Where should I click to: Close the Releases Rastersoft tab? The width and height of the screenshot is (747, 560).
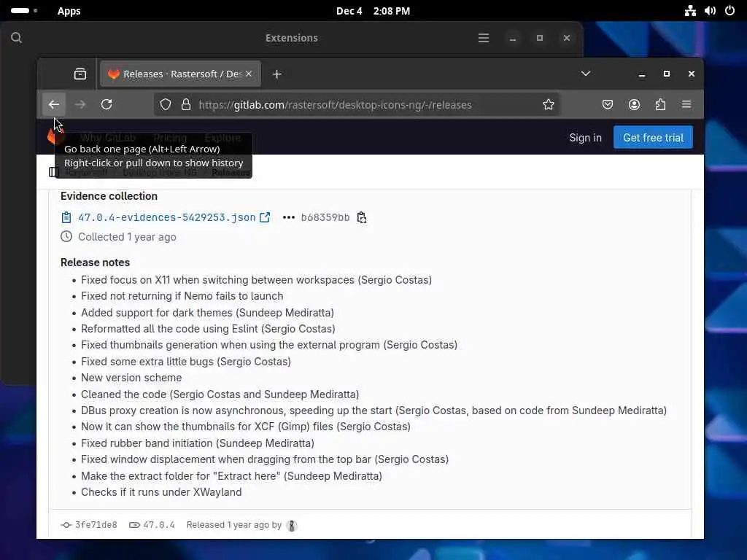point(249,74)
